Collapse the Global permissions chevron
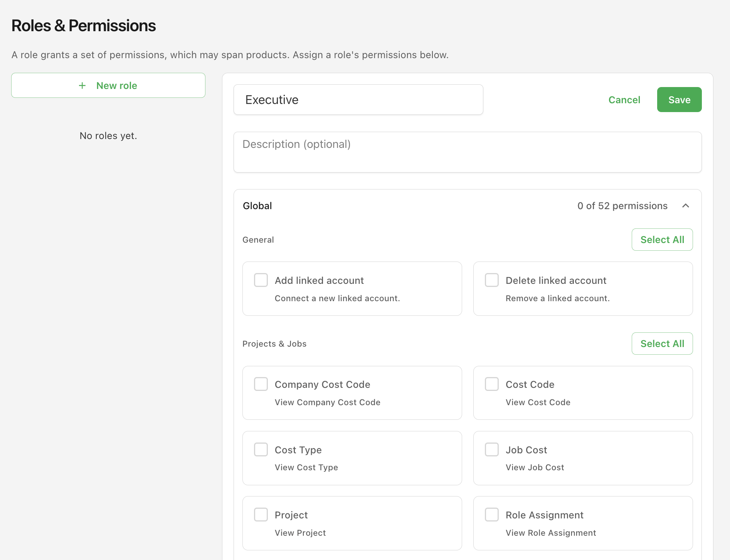Viewport: 730px width, 560px height. point(686,206)
